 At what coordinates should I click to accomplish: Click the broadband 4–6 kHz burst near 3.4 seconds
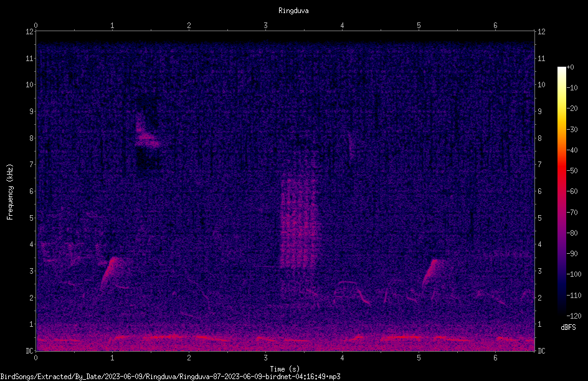pos(300,221)
